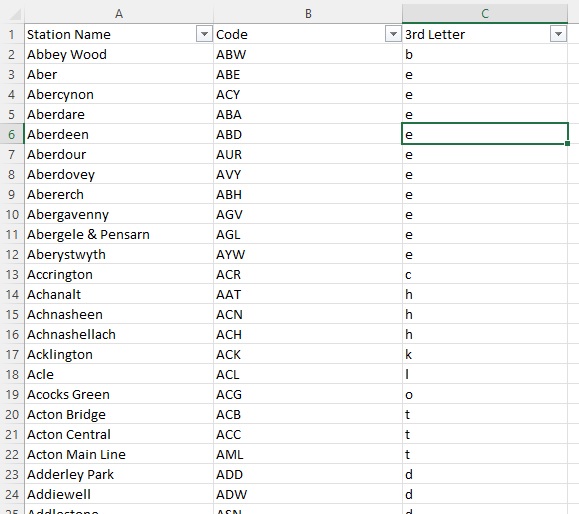Click the 'Station Name' header cell
This screenshot has height=514, width=579.
pyautogui.click(x=119, y=34)
